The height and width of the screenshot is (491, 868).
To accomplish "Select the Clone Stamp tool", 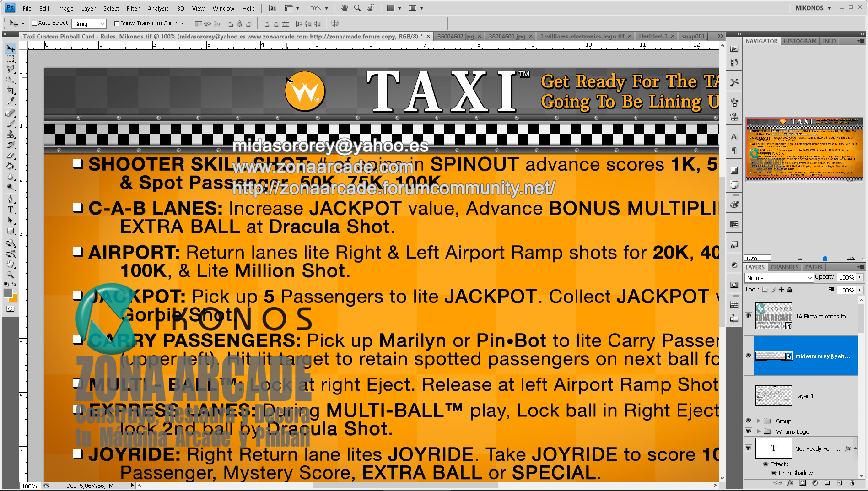I will pyautogui.click(x=11, y=134).
